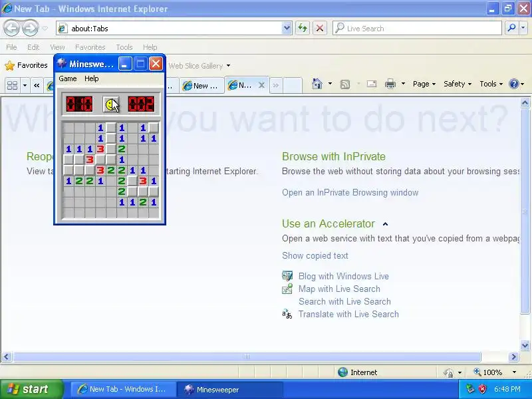Click Show copied text link
This screenshot has height=399, width=532.
coord(315,255)
